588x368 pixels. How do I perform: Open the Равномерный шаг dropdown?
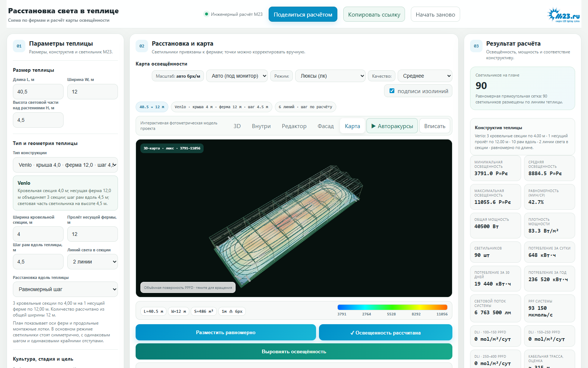click(65, 289)
